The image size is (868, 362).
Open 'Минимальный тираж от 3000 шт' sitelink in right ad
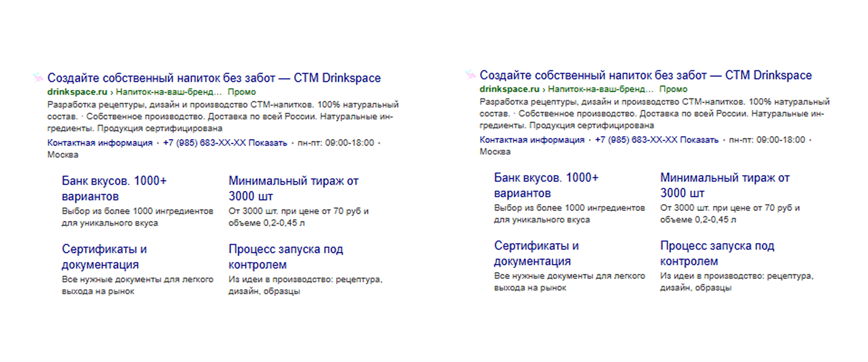(725, 186)
